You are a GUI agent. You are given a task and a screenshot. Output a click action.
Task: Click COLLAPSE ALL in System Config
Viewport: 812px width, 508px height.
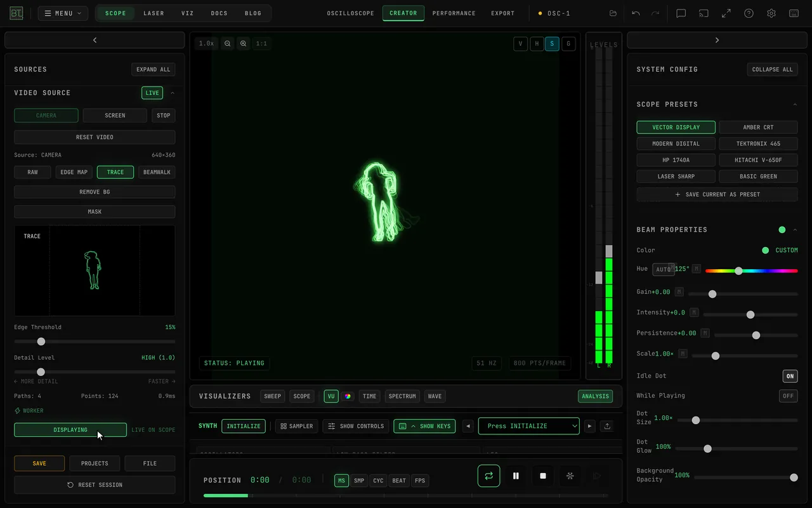click(772, 69)
